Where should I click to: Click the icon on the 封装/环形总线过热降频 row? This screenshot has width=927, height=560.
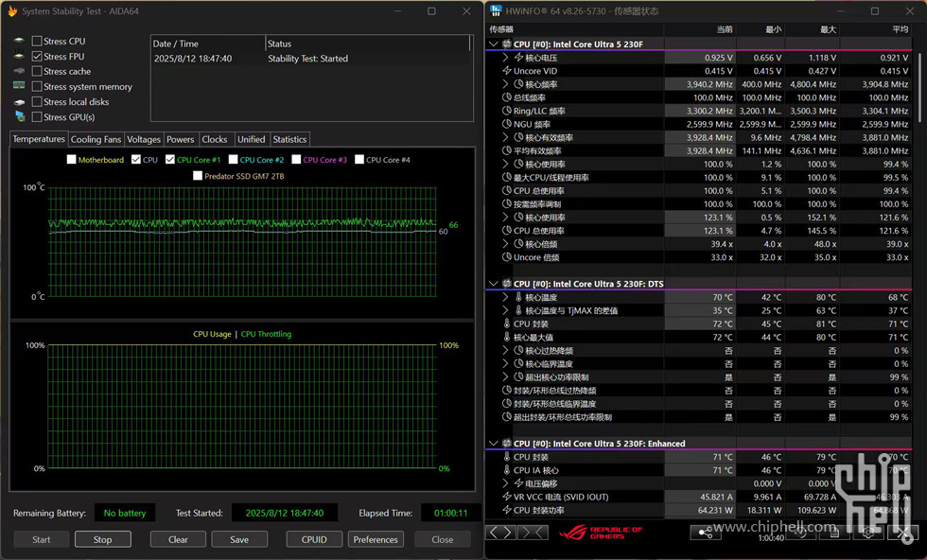[x=507, y=391]
